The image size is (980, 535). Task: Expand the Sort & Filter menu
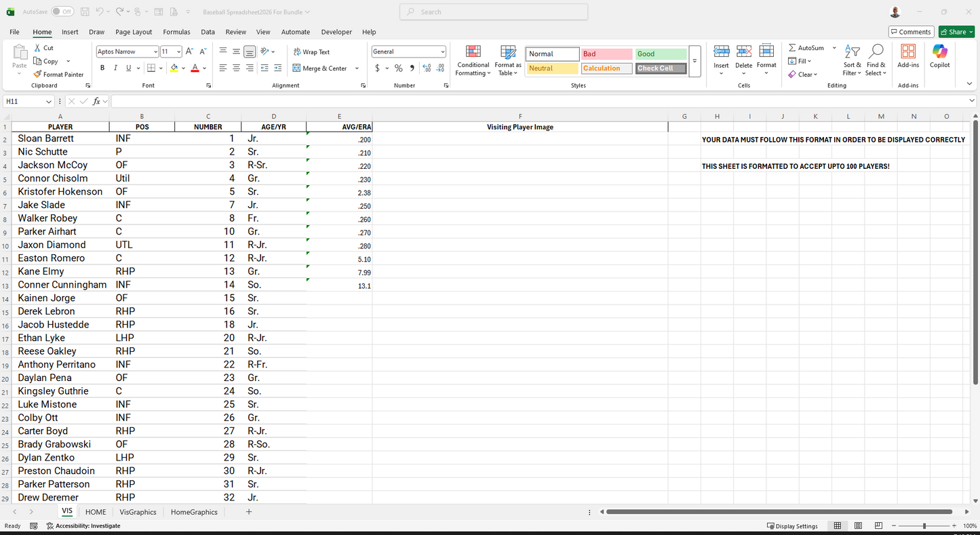click(852, 61)
